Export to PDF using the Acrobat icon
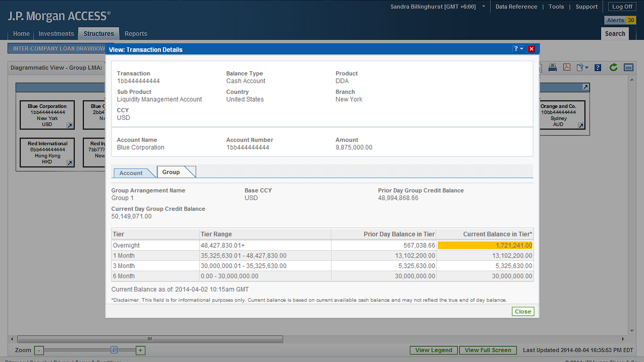 point(567,67)
